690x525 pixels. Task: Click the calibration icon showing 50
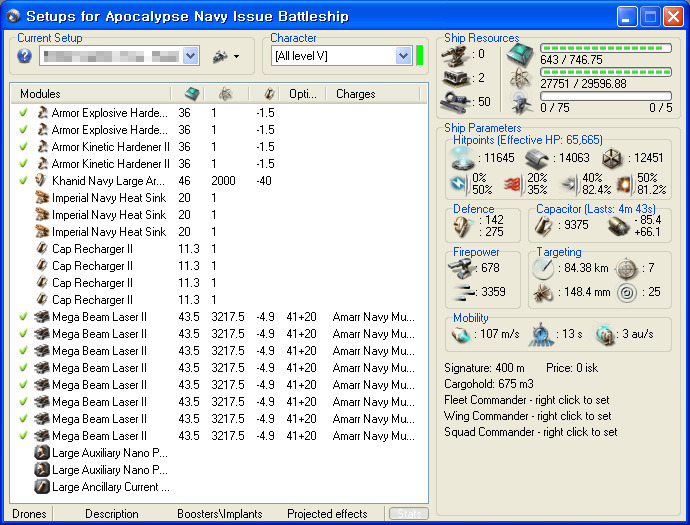[x=455, y=102]
